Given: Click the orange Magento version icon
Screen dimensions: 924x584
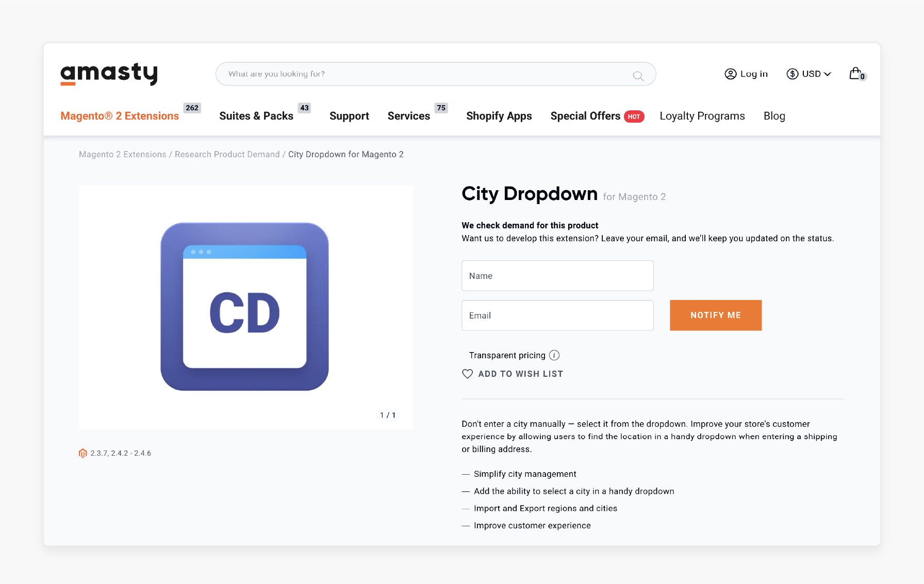Looking at the screenshot, I should [83, 453].
